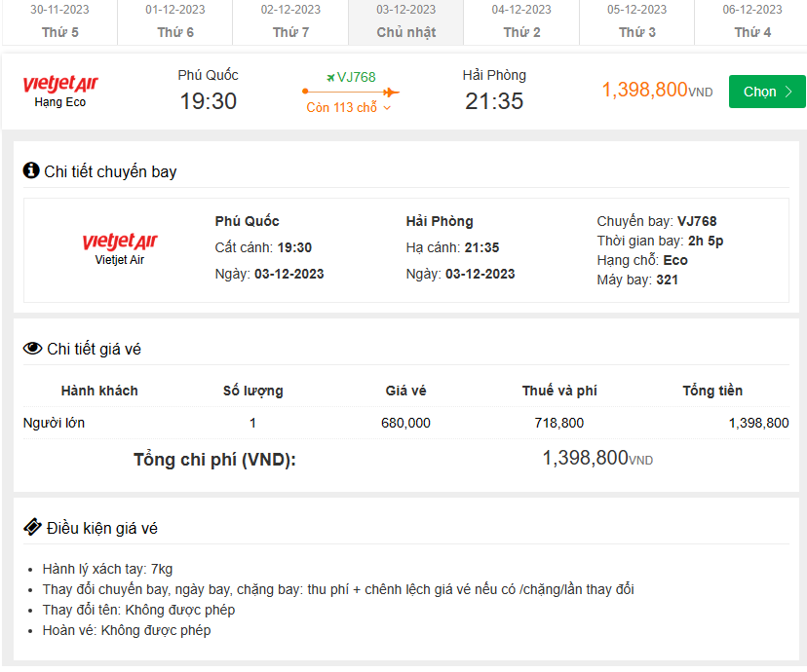The width and height of the screenshot is (807, 672).
Task: Choose the 04-12-2023 Thứ 2 date tab
Action: click(521, 21)
